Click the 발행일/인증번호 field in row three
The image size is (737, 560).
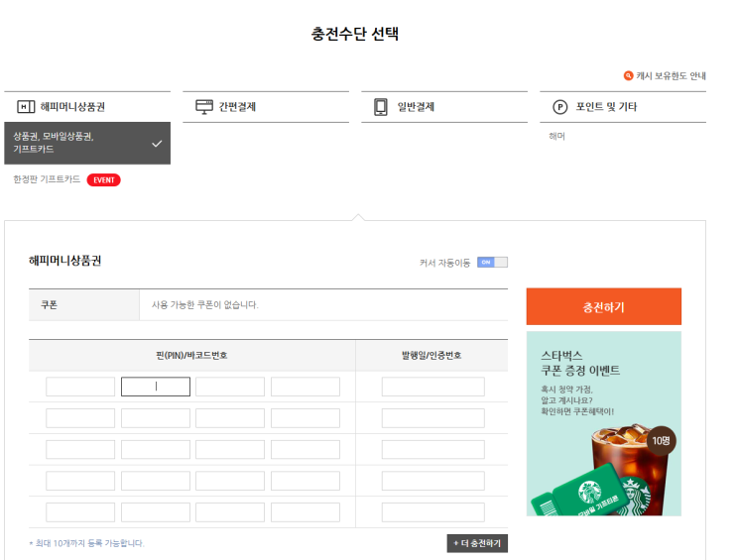pos(432,450)
